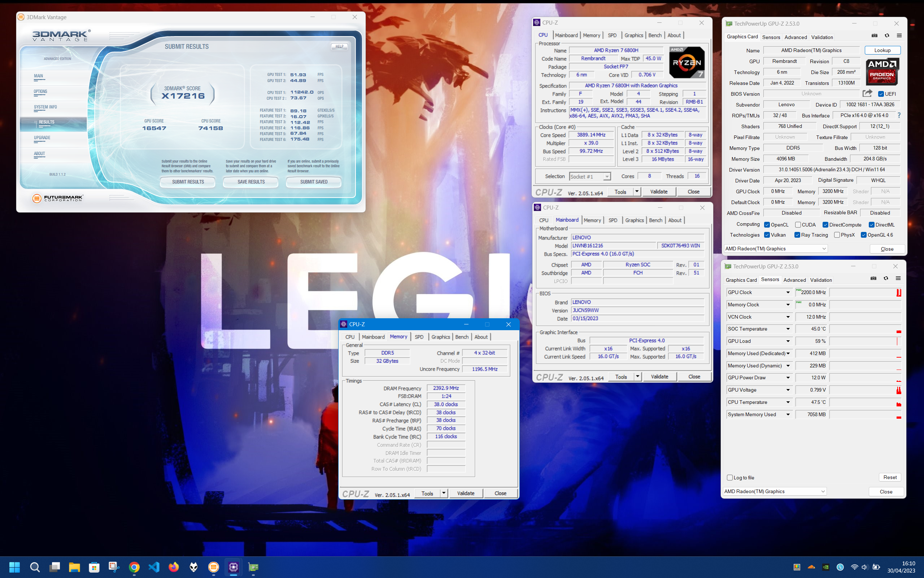Expand the GPU Power Draw sensor dropdown
Viewport: 924px width, 578px height.
(788, 378)
